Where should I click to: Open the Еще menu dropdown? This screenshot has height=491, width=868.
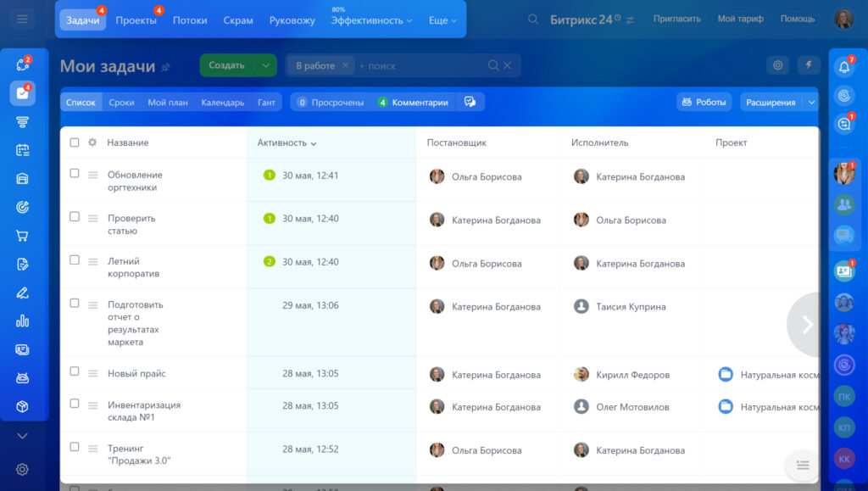coord(443,20)
